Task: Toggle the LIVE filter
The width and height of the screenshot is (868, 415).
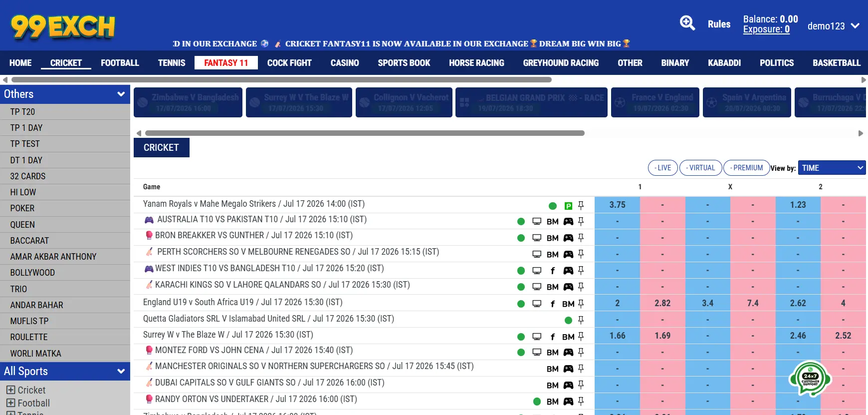Action: click(x=662, y=168)
